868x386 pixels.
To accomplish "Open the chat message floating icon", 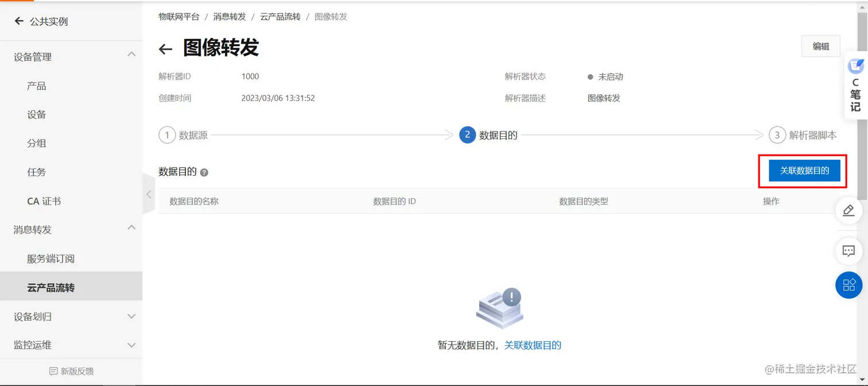I will [848, 251].
